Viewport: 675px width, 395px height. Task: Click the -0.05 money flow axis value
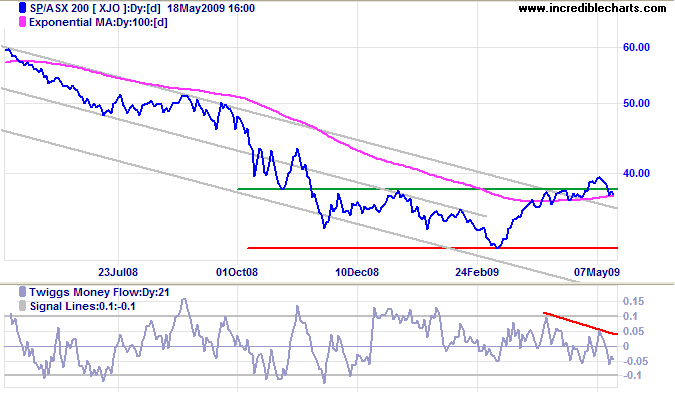(635, 361)
